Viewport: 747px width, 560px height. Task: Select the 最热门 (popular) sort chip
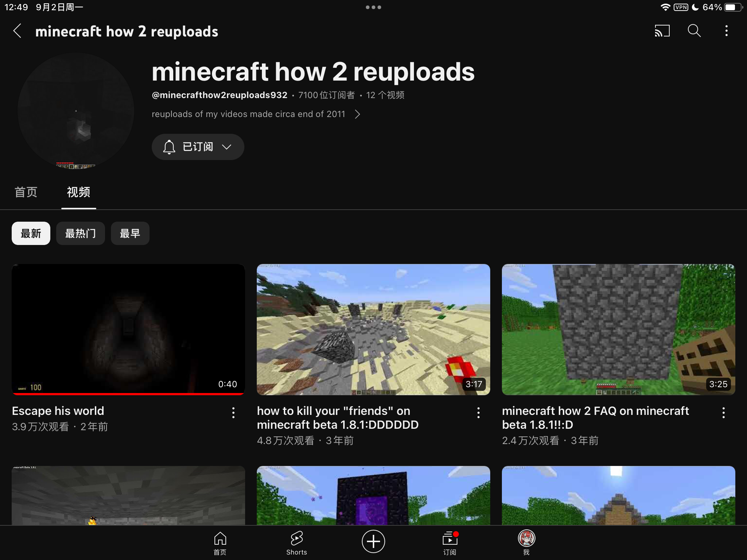pos(80,233)
